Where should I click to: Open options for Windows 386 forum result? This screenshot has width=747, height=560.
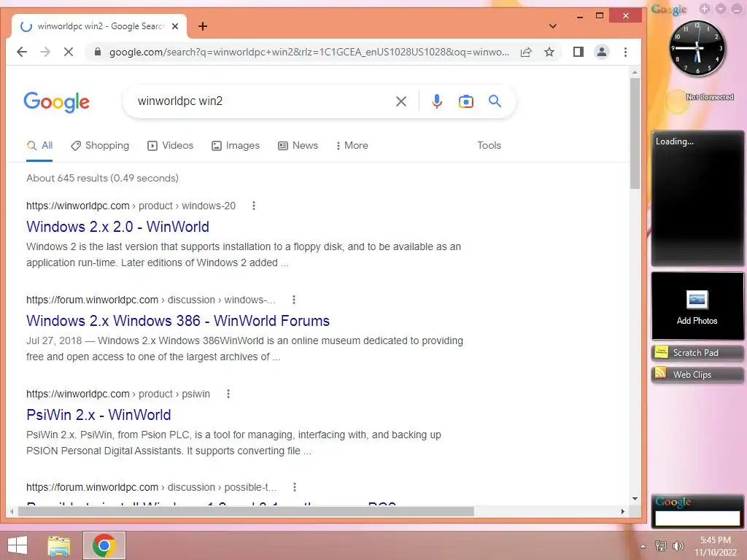pyautogui.click(x=294, y=300)
